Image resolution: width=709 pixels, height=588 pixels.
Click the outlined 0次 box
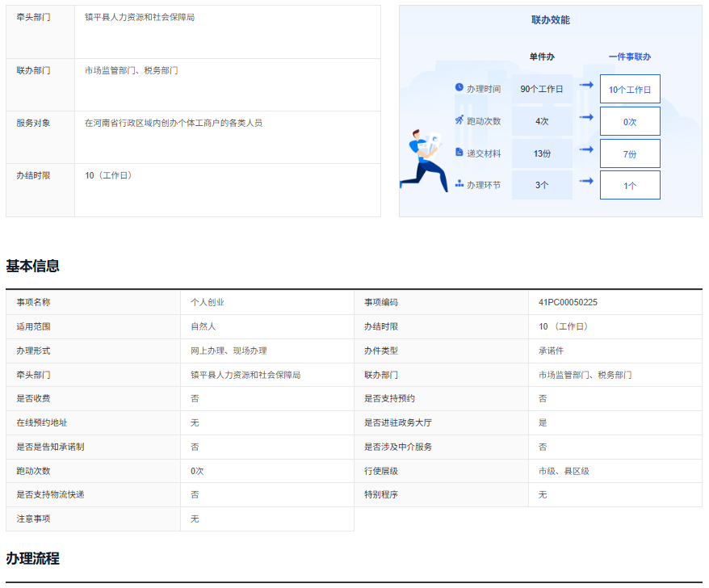click(x=629, y=121)
